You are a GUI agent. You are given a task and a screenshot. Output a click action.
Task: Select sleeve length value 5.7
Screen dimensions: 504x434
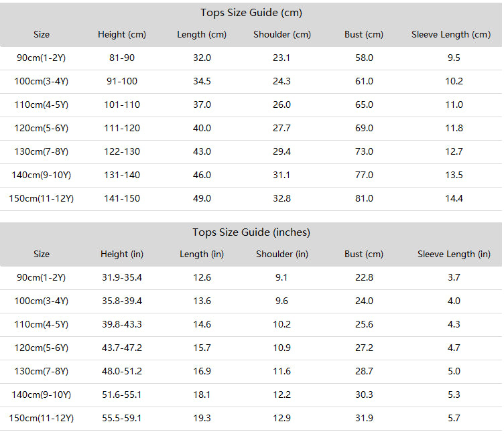click(454, 418)
